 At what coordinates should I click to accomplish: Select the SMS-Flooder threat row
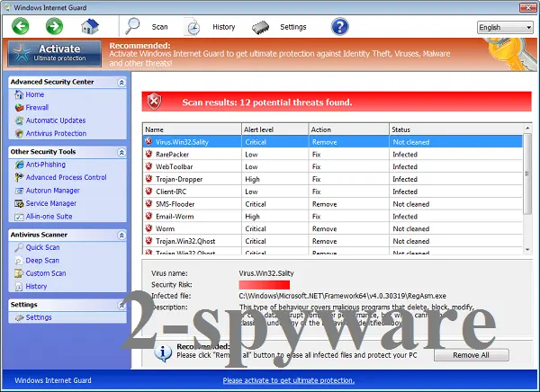pos(333,204)
